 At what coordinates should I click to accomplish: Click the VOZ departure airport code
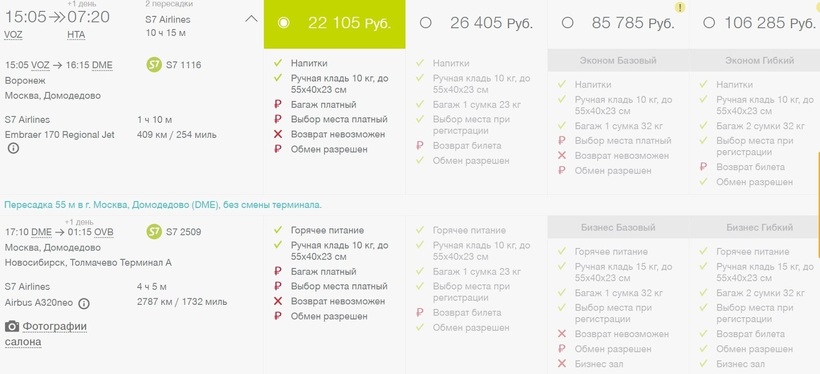(x=13, y=35)
